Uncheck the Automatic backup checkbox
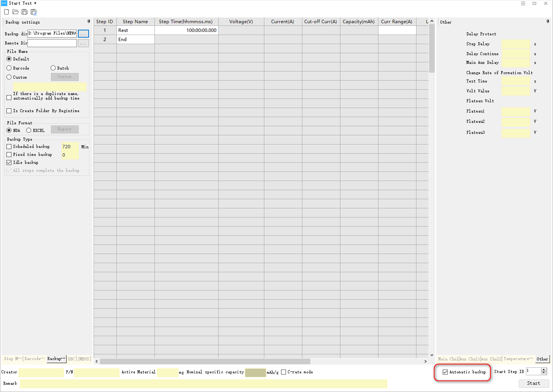This screenshot has width=553, height=392. coord(445,372)
